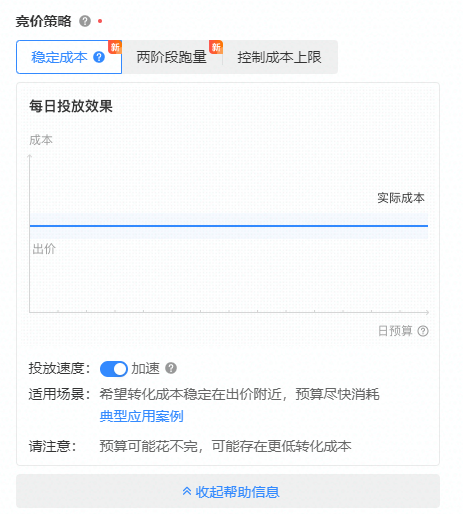The image size is (463, 514).
Task: Click the 日预算 axis label text
Action: pos(395,331)
